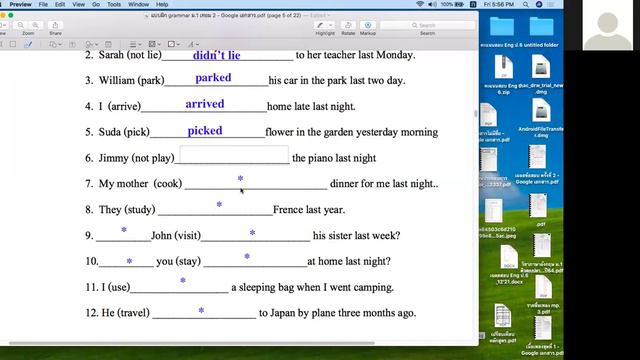Click the answer "didn't lie" annotation
640x360 pixels.
216,55
